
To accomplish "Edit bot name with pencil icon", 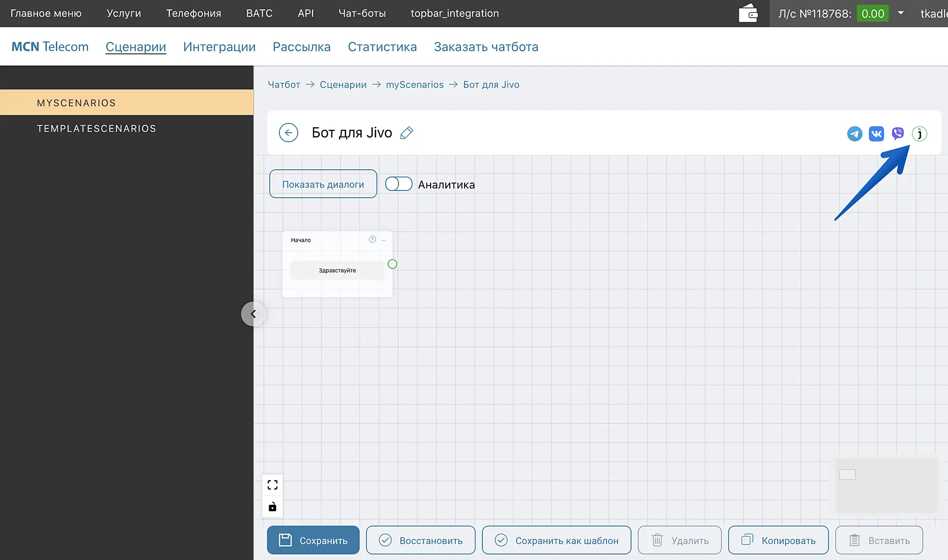I will [406, 133].
